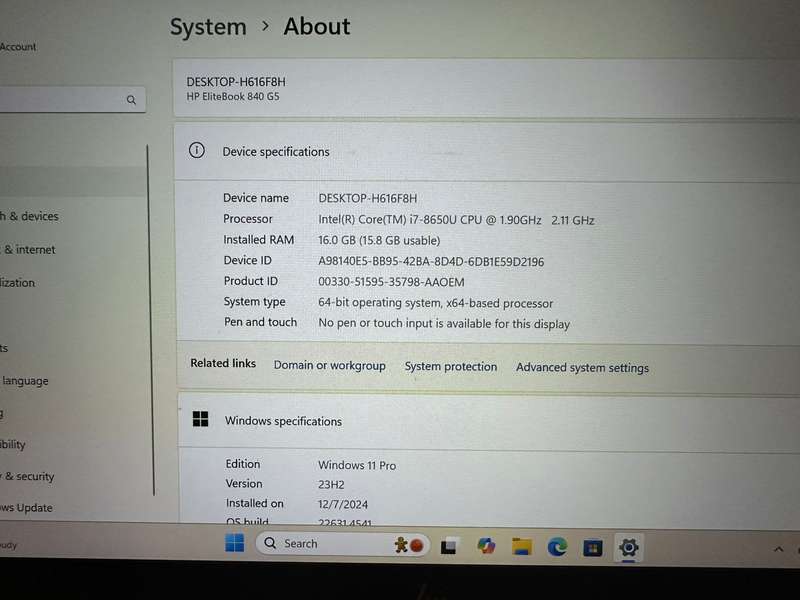
Task: Click the device name DESKTOP-H616F8H value
Action: point(367,198)
